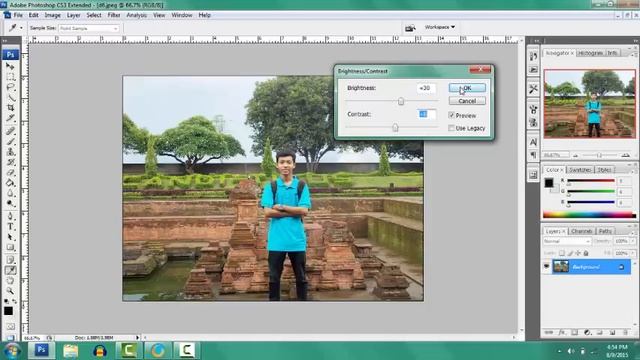The width and height of the screenshot is (640, 360).
Task: Select the Eraser tool
Action: tap(10, 173)
